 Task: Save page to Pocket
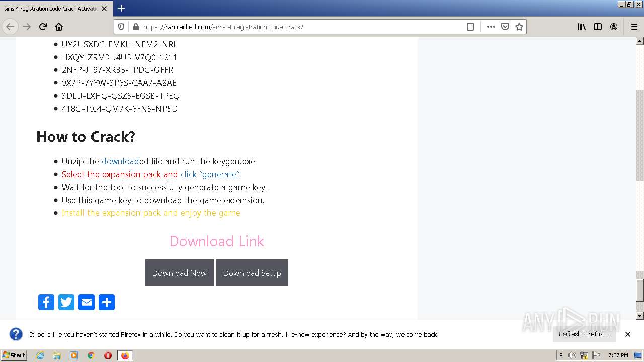[505, 27]
